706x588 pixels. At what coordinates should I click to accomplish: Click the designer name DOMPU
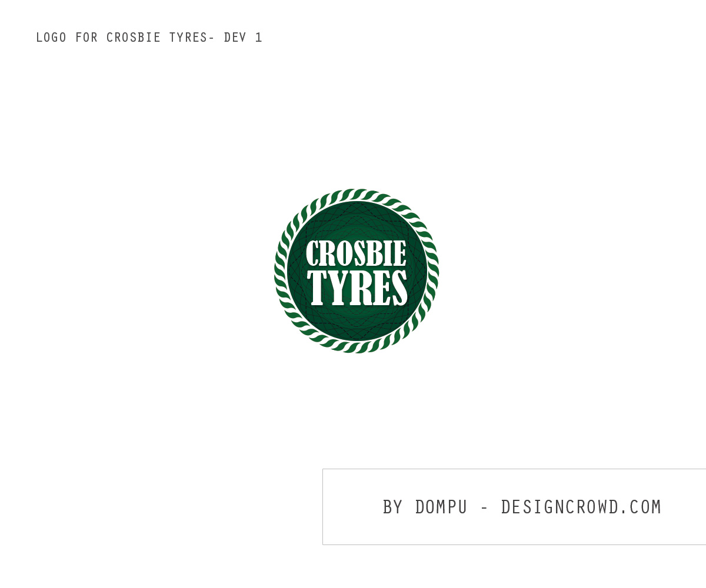[x=441, y=507]
